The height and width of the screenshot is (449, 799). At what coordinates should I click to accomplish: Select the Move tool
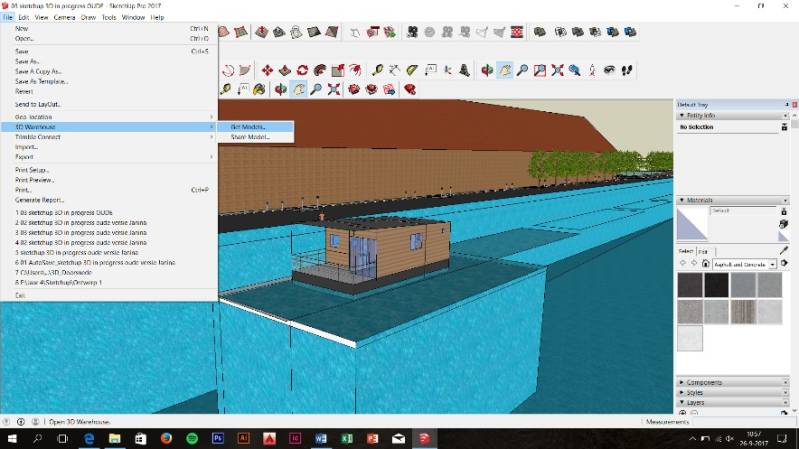267,70
